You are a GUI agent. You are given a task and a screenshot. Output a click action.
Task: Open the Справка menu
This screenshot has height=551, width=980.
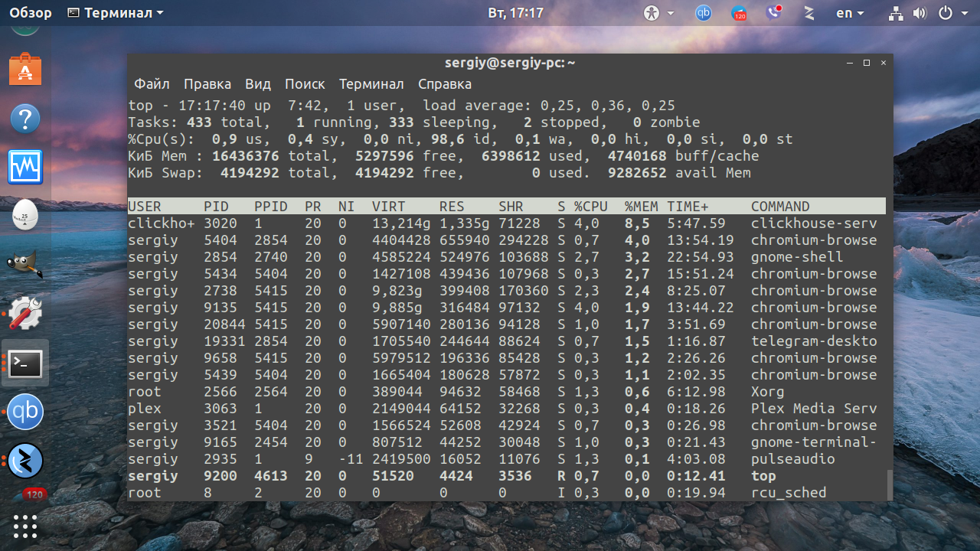445,84
